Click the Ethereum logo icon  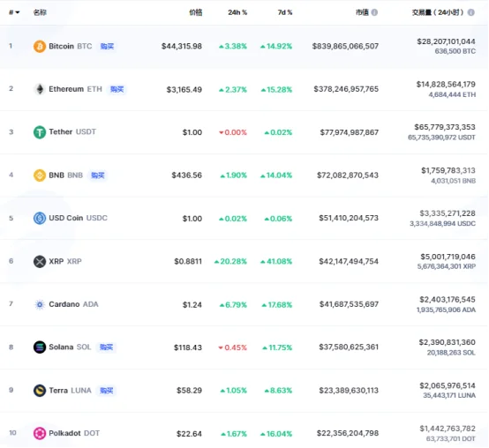pyautogui.click(x=40, y=89)
